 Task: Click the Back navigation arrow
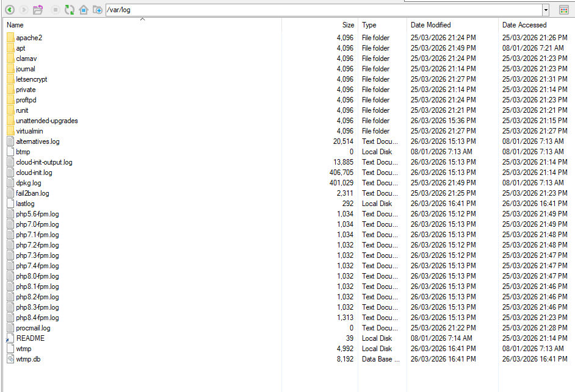[x=10, y=10]
